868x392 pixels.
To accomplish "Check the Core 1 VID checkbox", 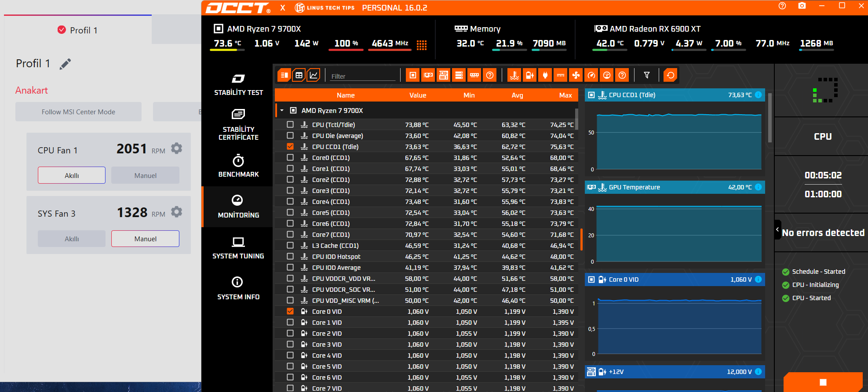I will (x=290, y=322).
